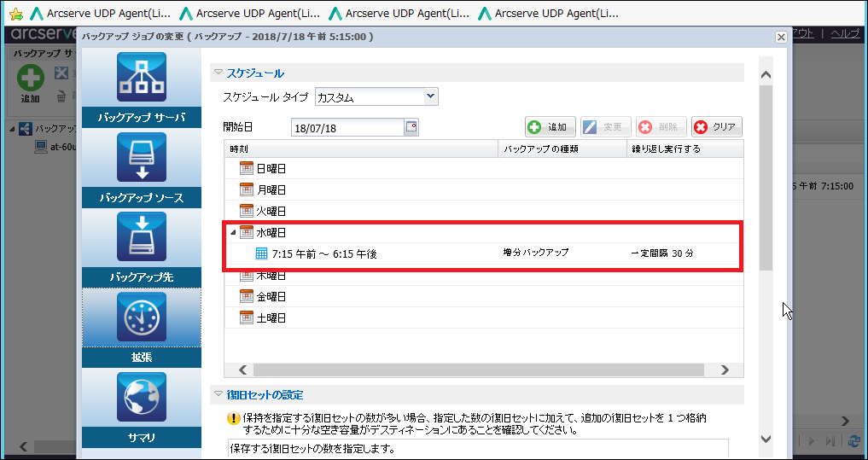
Task: Open the fourth Arcserve UDP Agent tab
Action: [549, 14]
